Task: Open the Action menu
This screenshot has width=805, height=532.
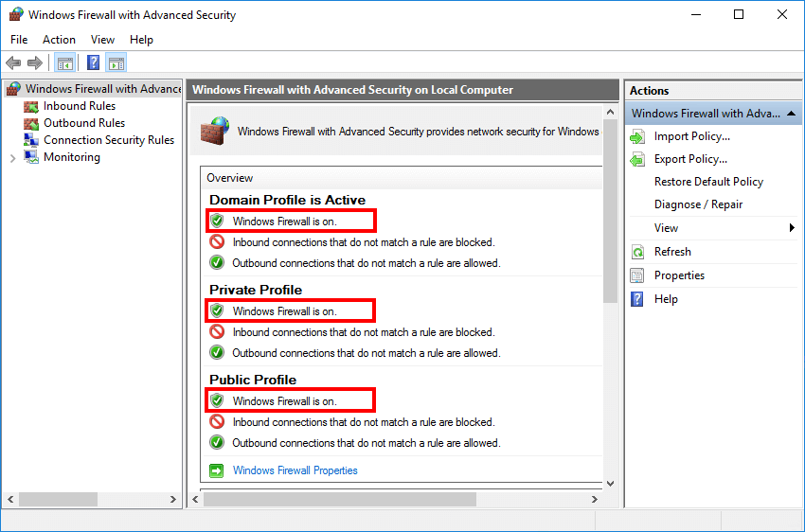Action: 59,40
